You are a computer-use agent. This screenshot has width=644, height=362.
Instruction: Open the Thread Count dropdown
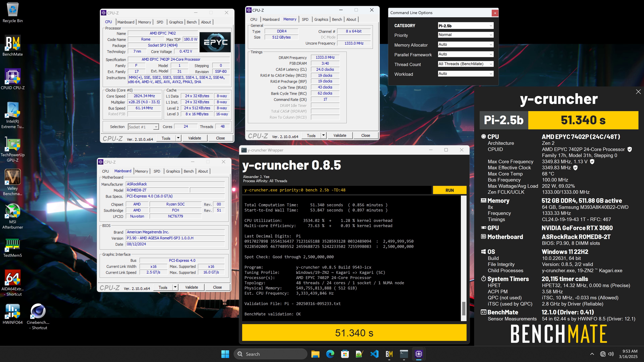click(x=466, y=64)
